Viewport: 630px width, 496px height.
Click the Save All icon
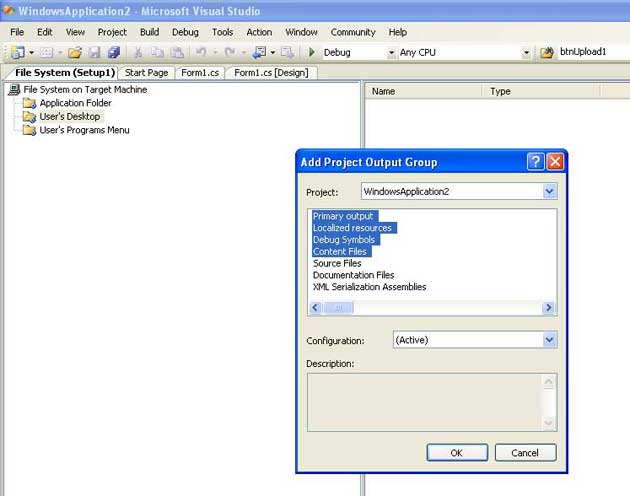(114, 52)
